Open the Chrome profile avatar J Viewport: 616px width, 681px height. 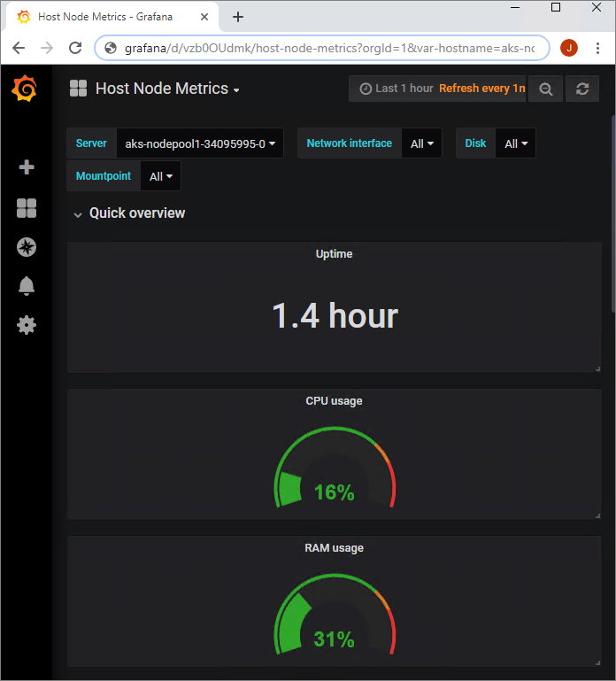[569, 48]
